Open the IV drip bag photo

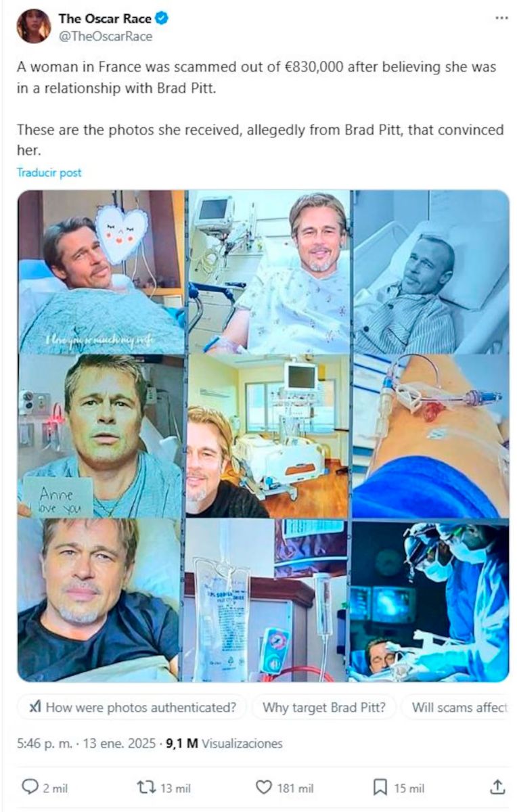267,601
